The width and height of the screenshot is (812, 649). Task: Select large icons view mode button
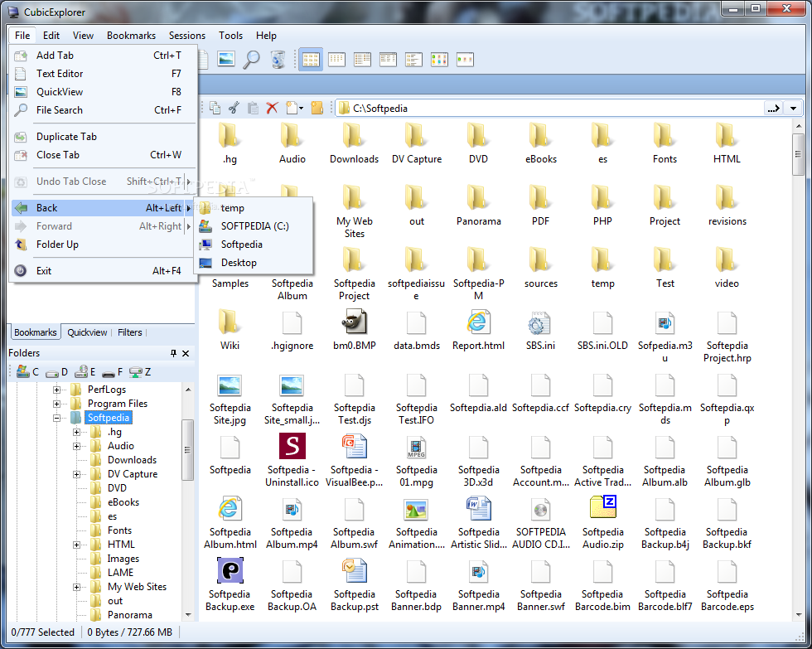click(311, 60)
